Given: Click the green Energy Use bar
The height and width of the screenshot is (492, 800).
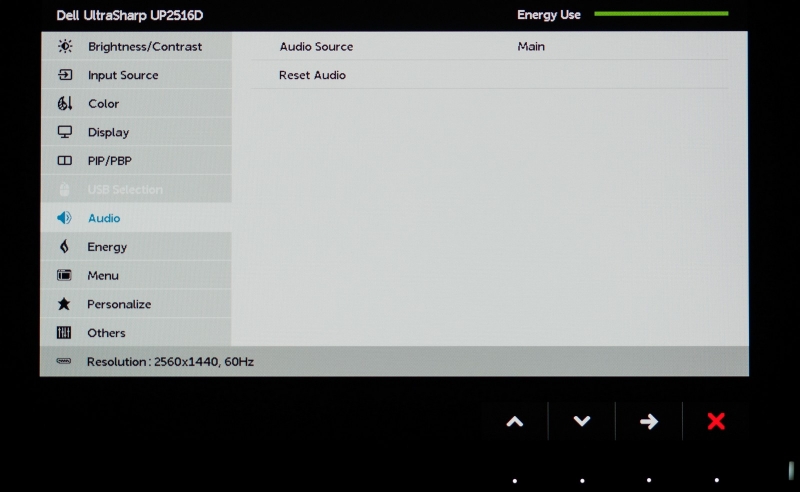Looking at the screenshot, I should [661, 14].
